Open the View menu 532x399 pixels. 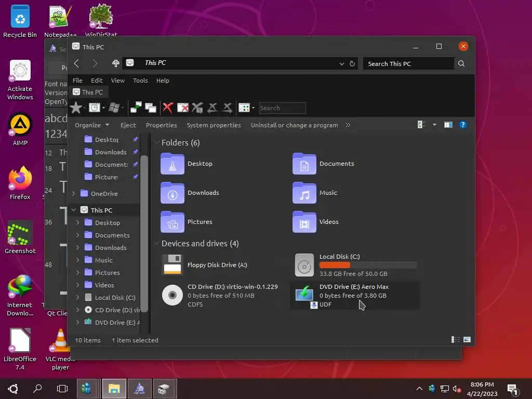118,81
